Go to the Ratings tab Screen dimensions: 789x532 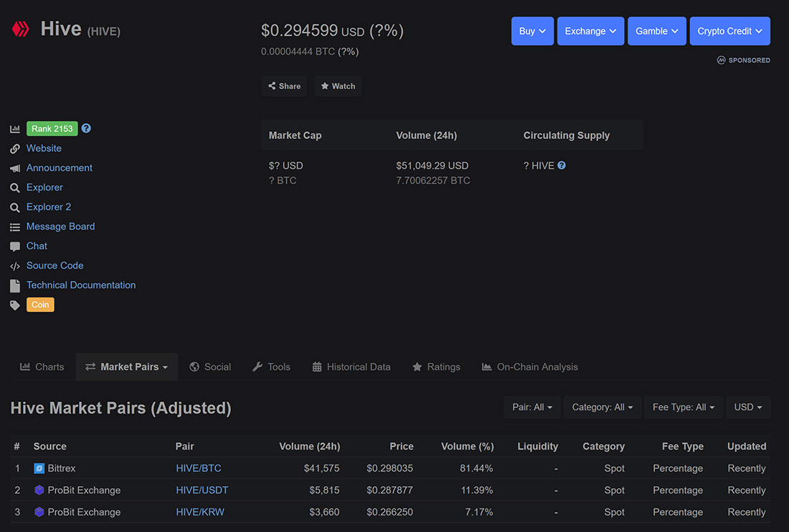[x=436, y=367]
